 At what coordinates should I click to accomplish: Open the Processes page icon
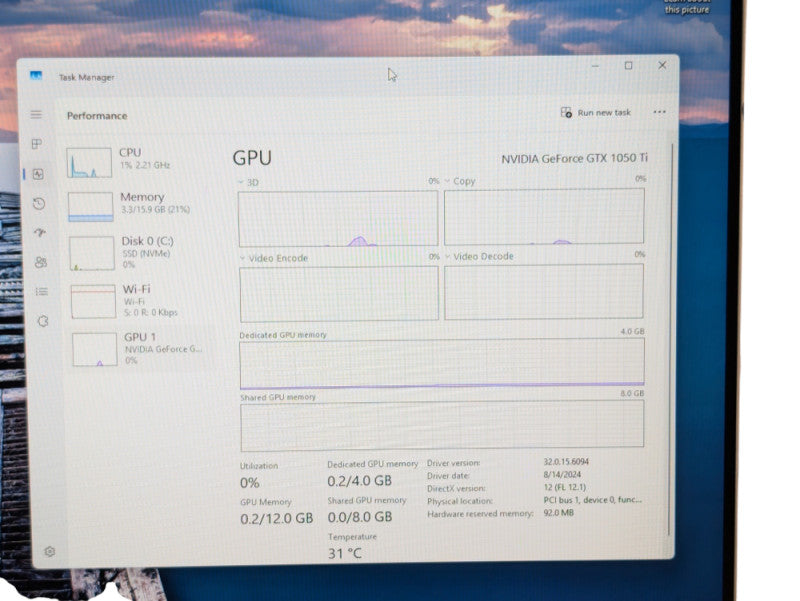37,144
